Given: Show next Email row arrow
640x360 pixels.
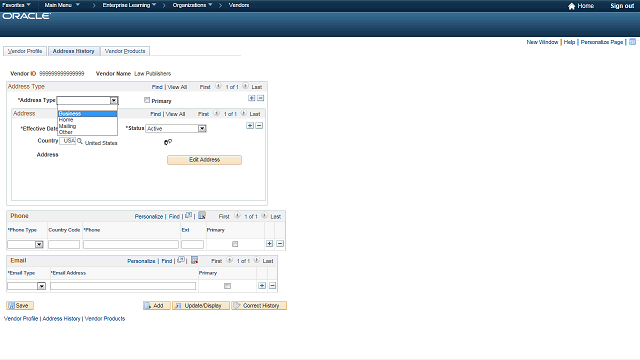Looking at the screenshot, I should point(256,260).
